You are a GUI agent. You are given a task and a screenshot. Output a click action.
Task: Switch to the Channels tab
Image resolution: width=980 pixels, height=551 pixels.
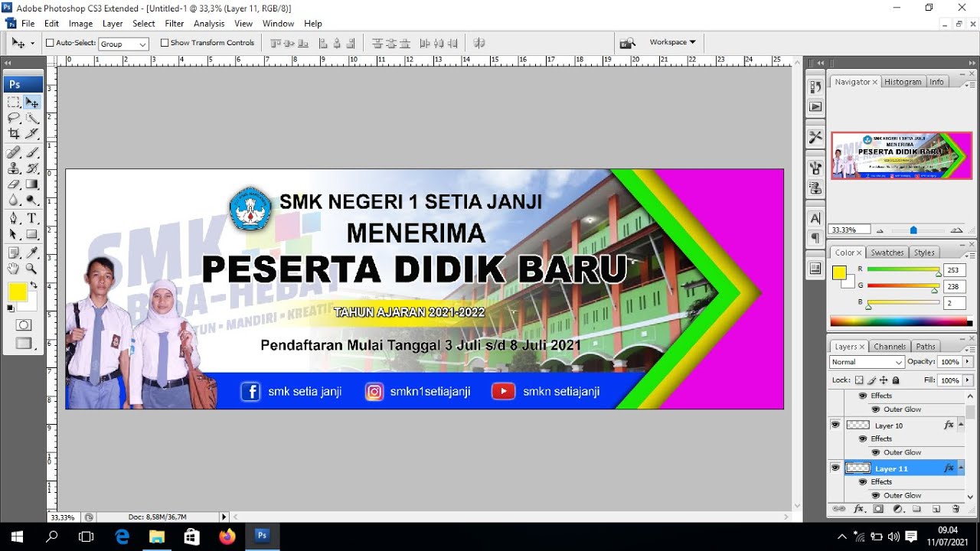[x=890, y=347]
